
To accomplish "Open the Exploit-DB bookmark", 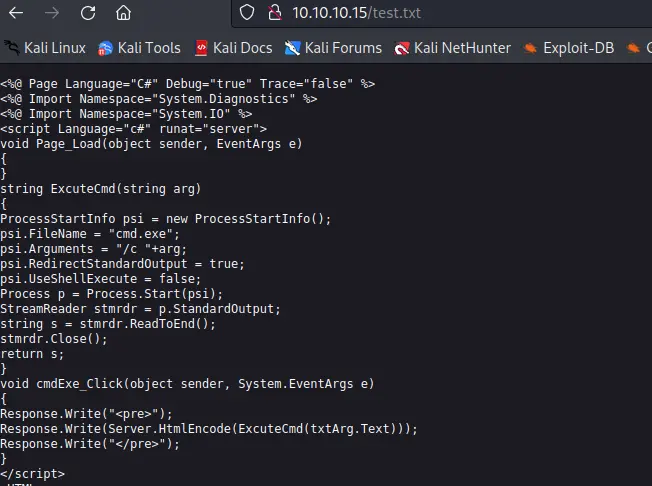I will (x=568, y=48).
